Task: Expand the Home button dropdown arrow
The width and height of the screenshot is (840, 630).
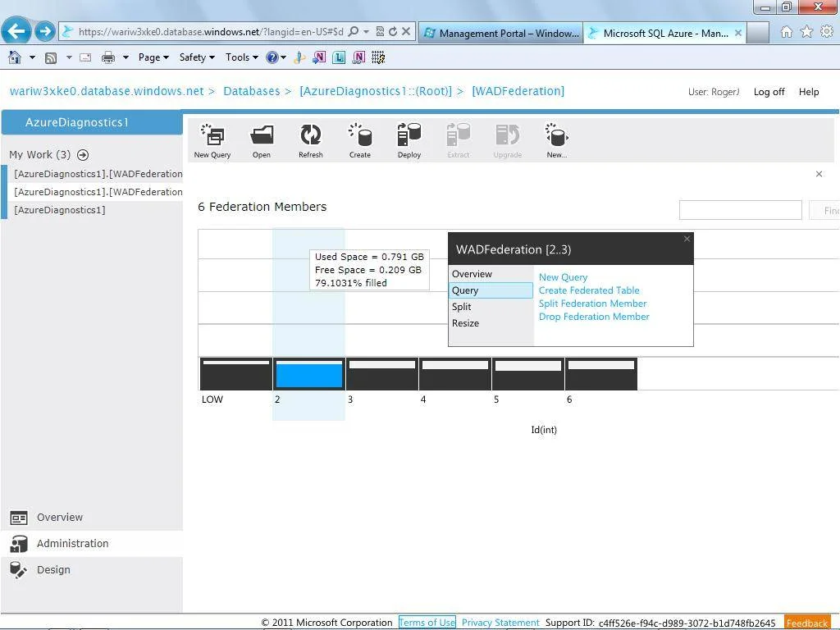Action: (x=32, y=57)
